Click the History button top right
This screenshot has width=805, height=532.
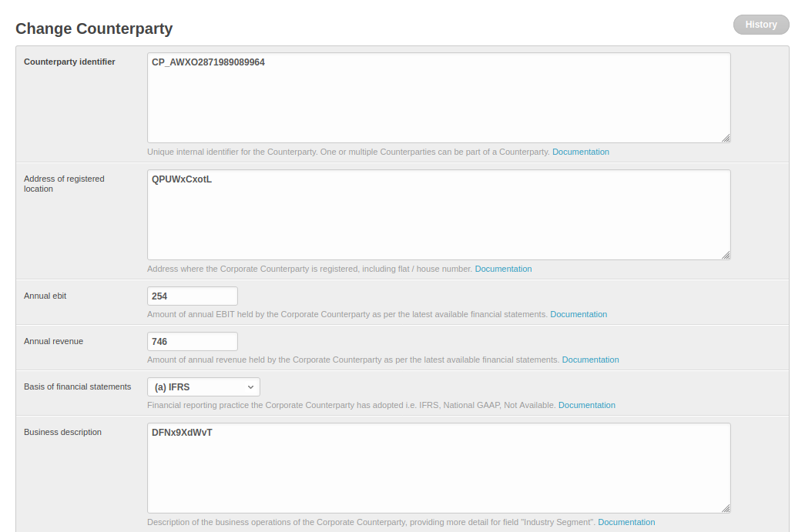click(760, 25)
